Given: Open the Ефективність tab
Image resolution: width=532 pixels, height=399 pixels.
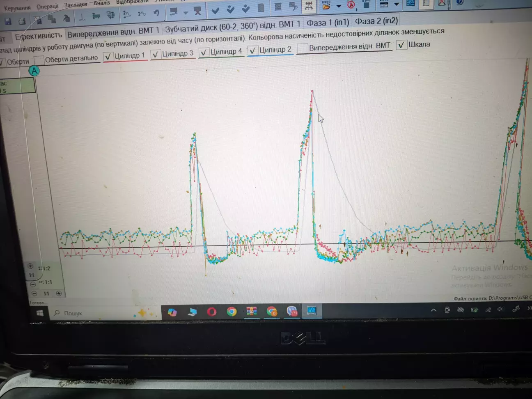Looking at the screenshot, I should [38, 36].
